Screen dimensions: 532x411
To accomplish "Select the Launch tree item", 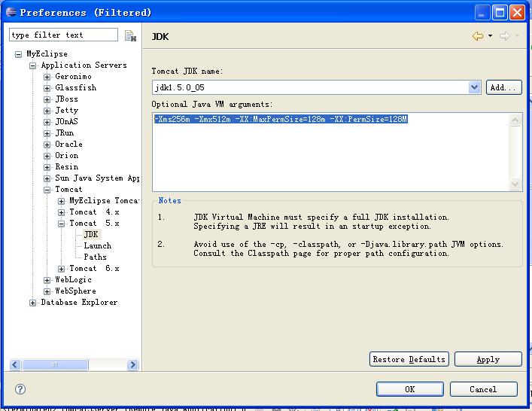I will point(97,245).
